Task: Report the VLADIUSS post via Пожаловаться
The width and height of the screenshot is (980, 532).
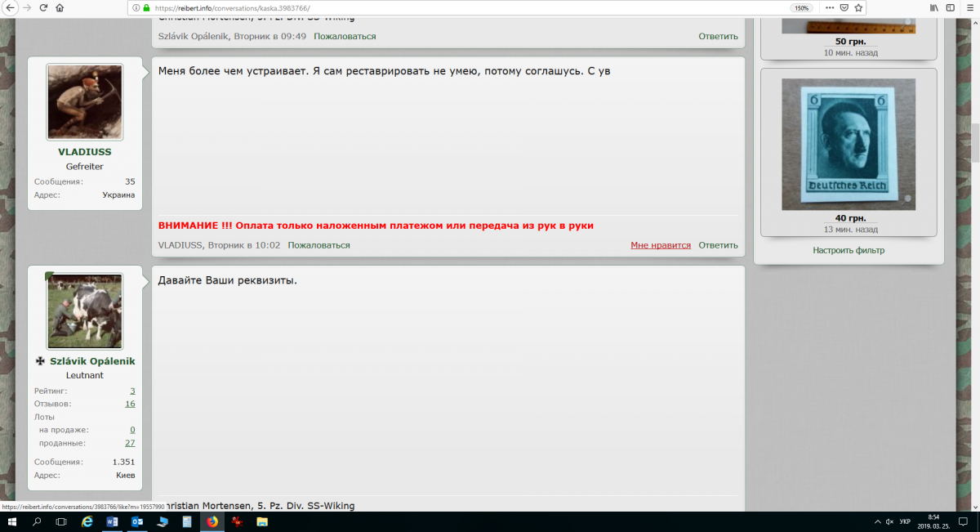Action: coord(318,245)
